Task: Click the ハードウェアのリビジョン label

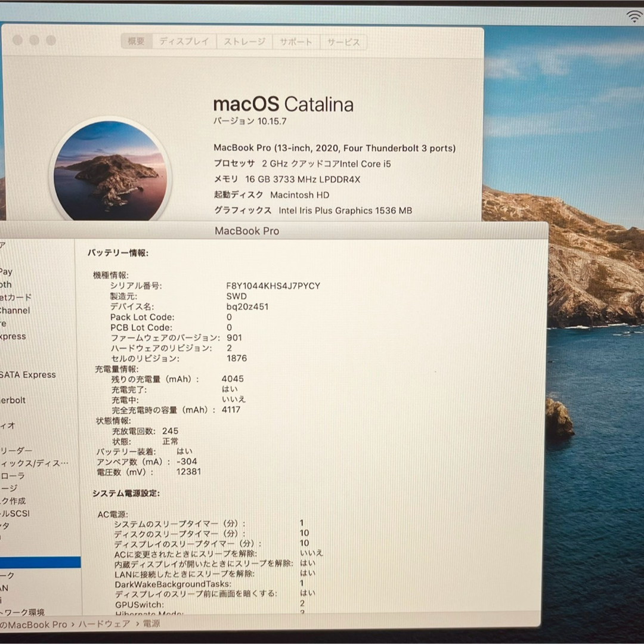Action: [162, 348]
